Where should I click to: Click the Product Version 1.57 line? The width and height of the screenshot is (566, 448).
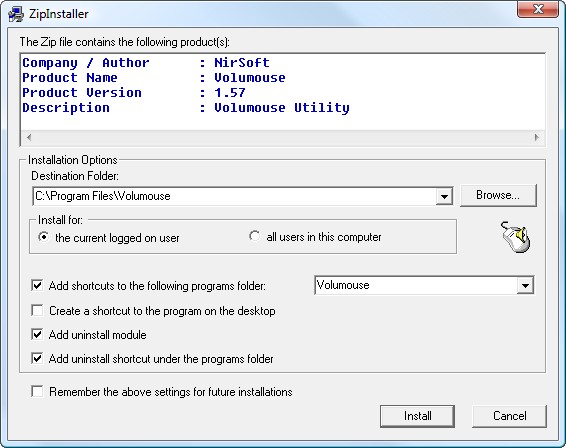(134, 93)
